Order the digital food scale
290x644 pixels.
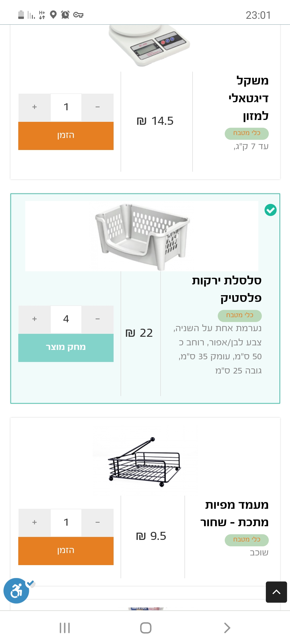click(66, 136)
